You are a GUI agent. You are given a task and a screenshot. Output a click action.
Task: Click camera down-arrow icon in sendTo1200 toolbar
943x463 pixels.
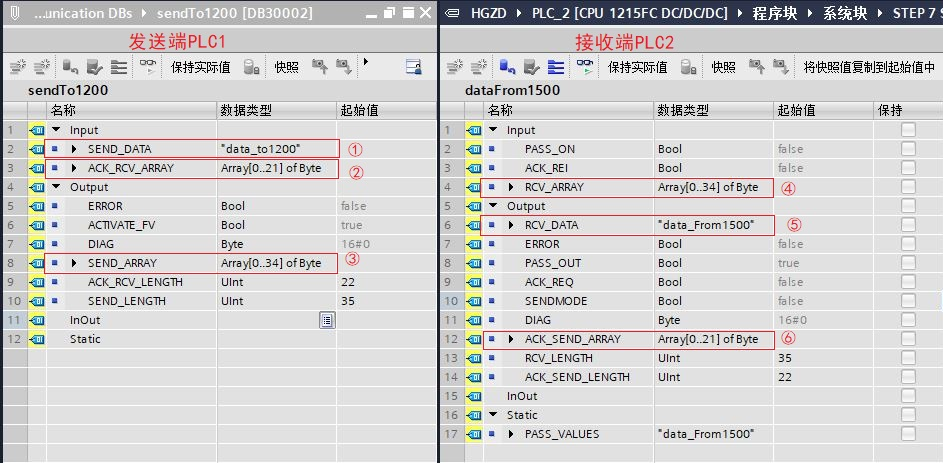(x=343, y=67)
